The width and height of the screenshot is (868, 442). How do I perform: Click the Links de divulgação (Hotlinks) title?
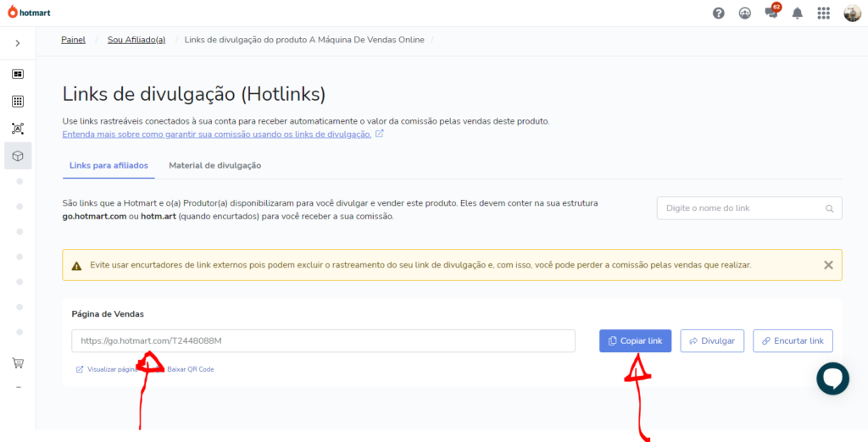click(x=194, y=94)
